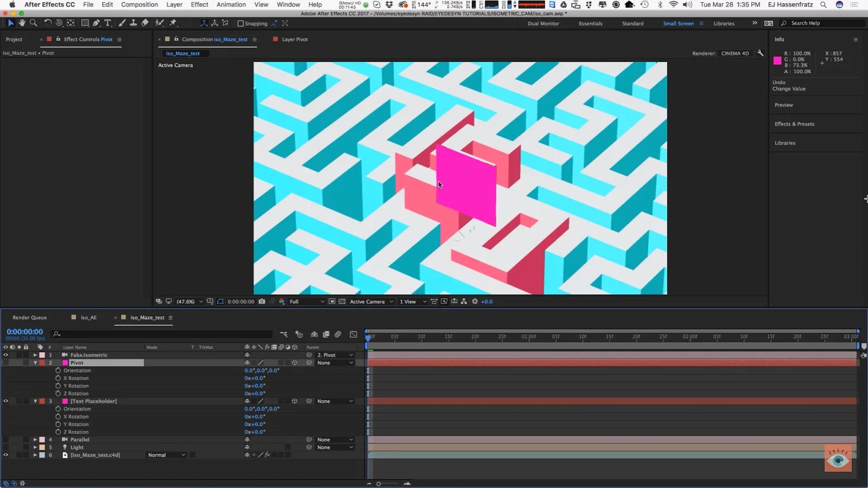This screenshot has width=868, height=488.
Task: Open the Effect menu
Action: click(x=199, y=4)
